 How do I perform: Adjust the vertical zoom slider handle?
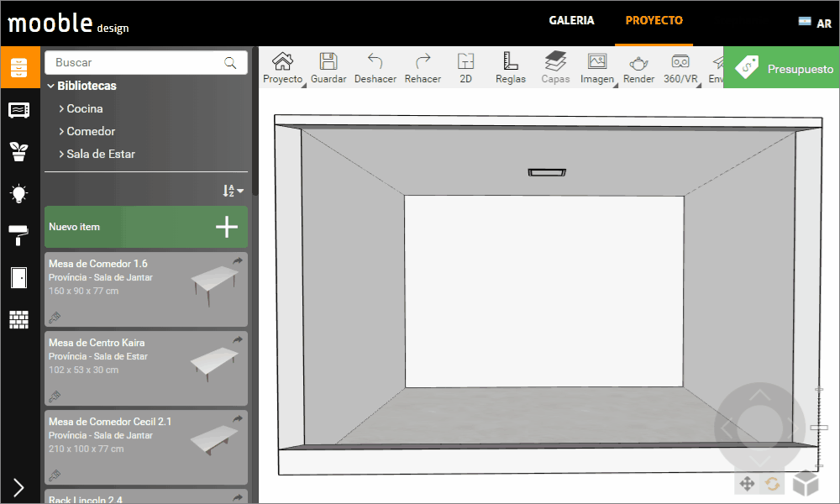818,428
